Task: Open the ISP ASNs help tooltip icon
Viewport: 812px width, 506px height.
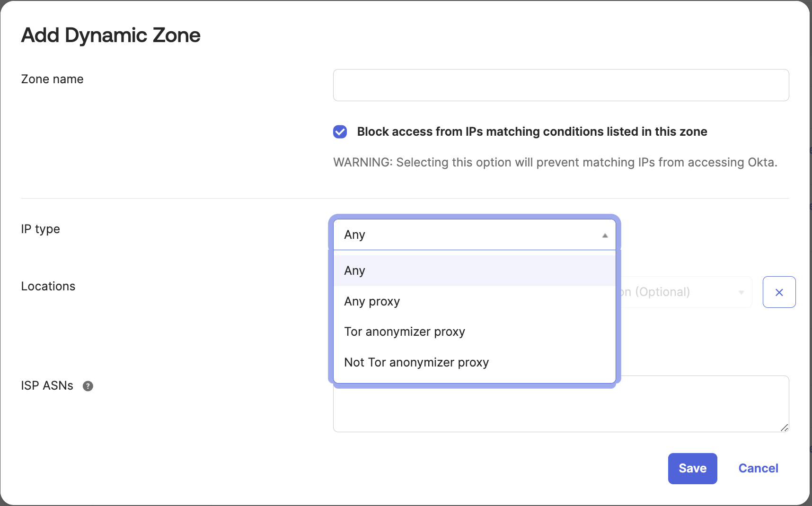Action: click(88, 386)
